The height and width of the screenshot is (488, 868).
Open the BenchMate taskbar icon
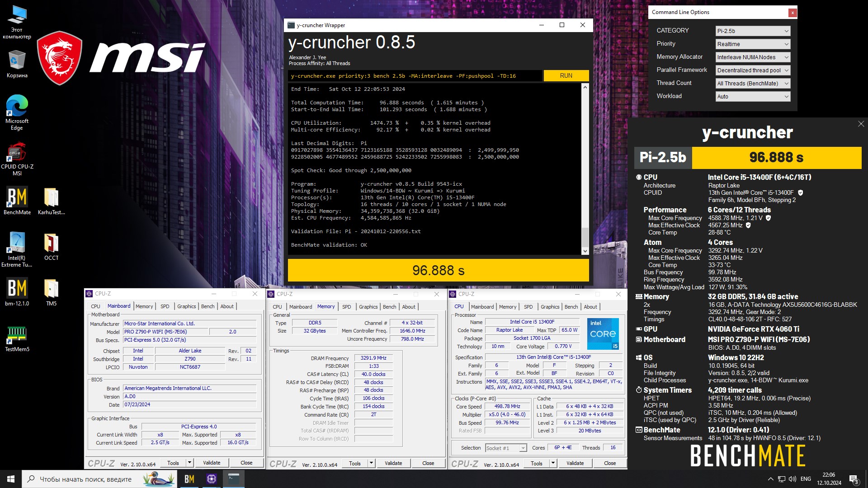(x=189, y=479)
